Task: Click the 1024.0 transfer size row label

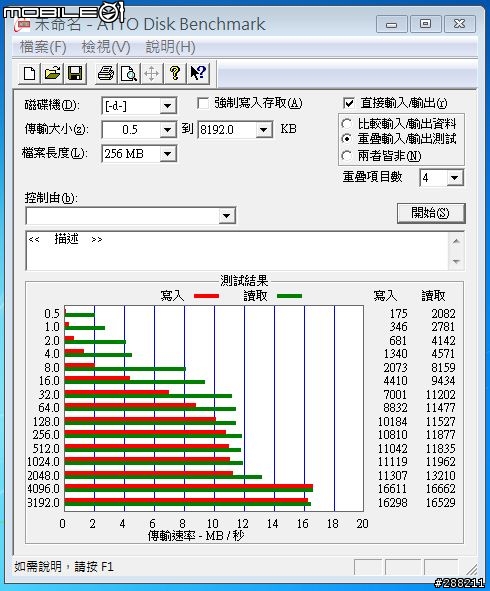Action: coord(43,462)
